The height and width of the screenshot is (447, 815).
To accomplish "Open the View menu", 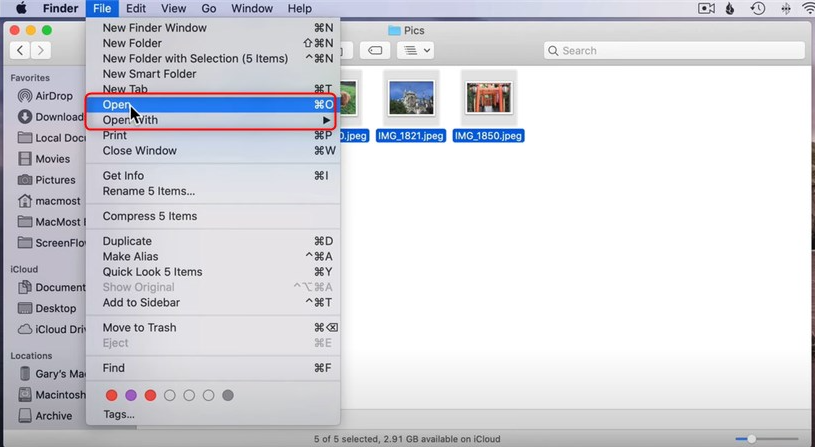I will point(173,8).
